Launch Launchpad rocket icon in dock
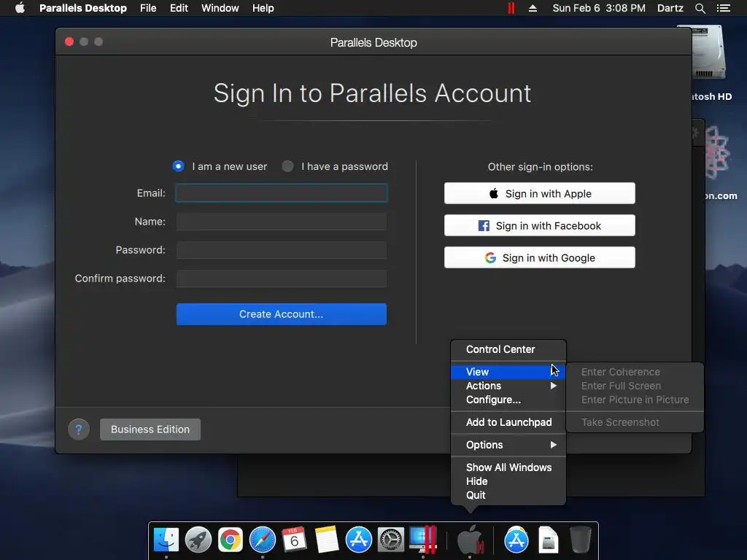Screen dimensions: 747x560 [198, 540]
